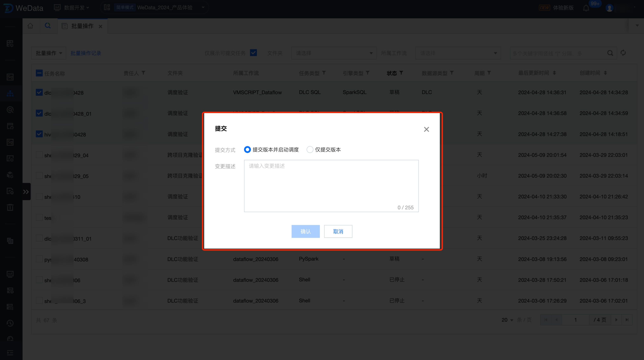Image resolution: width=644 pixels, height=360 pixels.
Task: Click the user avatar icon
Action: coord(609,8)
